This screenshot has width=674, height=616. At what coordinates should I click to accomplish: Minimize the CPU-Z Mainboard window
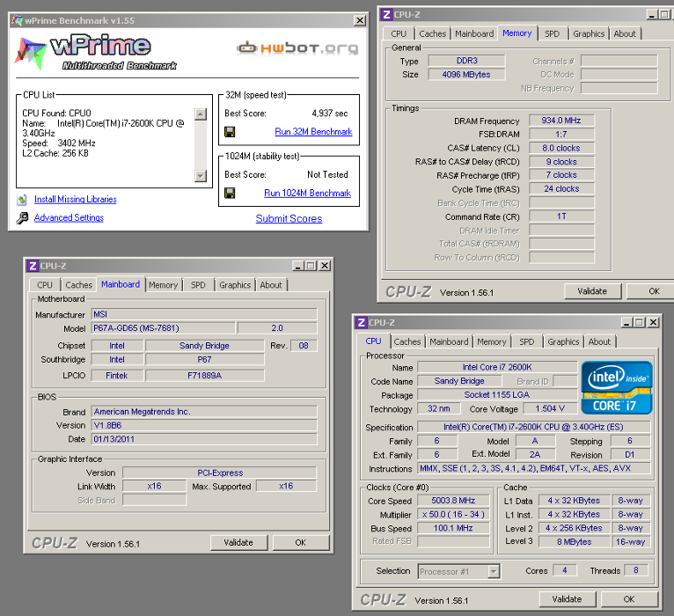click(x=298, y=266)
